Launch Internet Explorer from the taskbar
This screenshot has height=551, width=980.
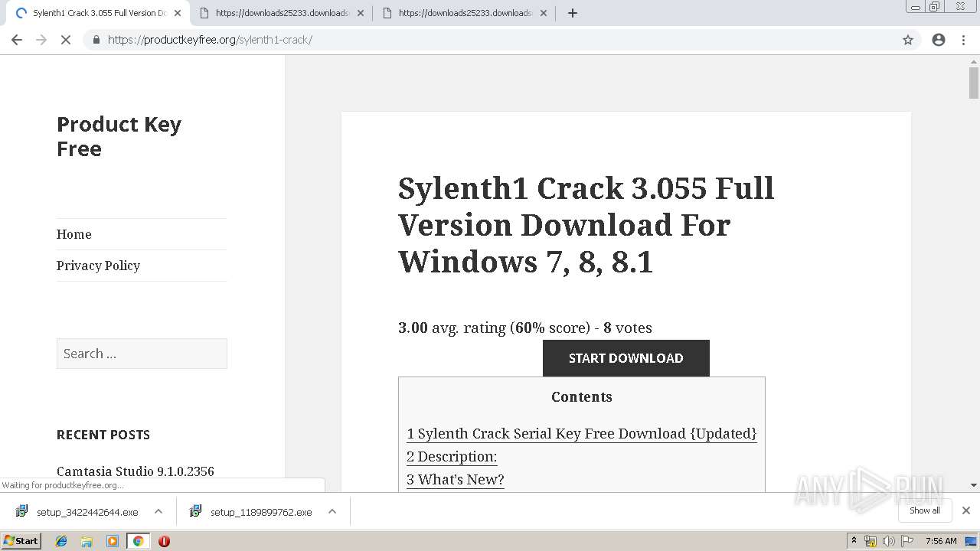coord(62,541)
